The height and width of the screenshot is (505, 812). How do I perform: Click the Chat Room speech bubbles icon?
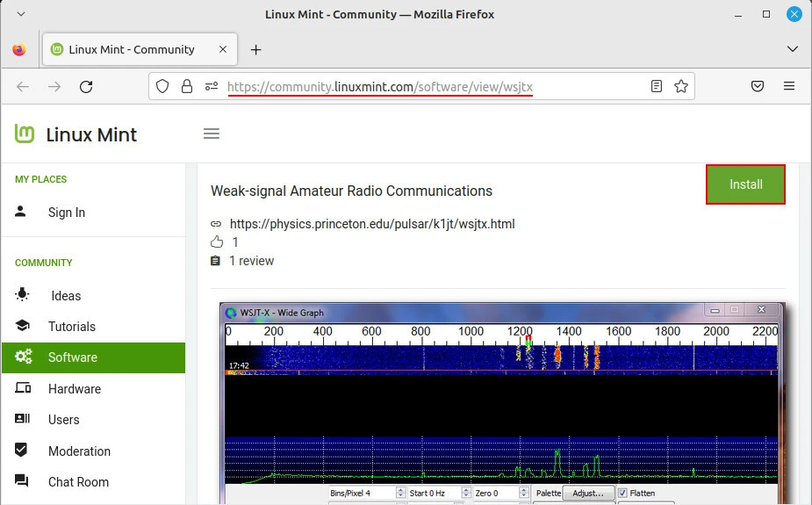pos(22,480)
